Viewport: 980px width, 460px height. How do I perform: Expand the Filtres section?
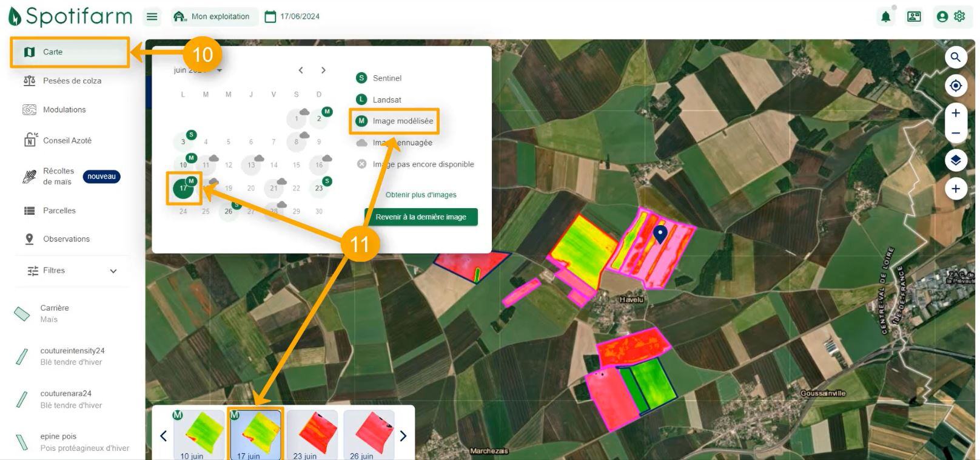72,271
